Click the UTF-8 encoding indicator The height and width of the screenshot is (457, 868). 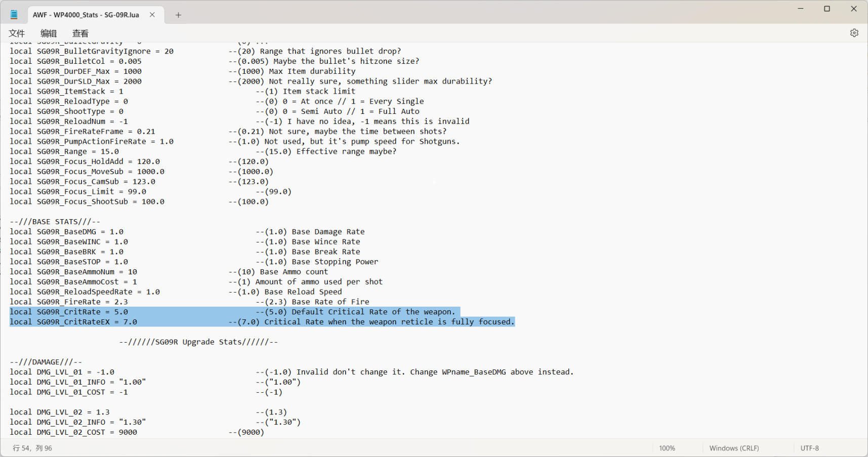coord(810,448)
